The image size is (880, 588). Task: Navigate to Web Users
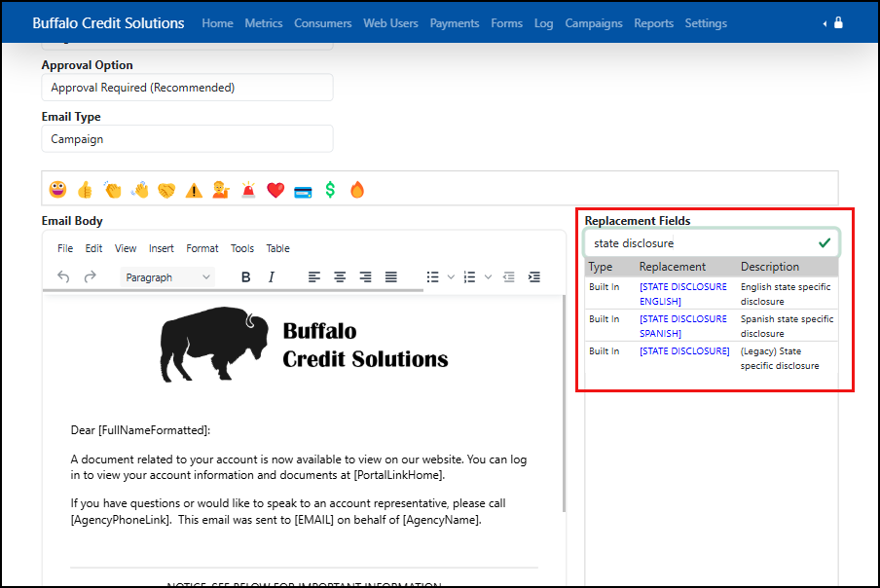pos(390,23)
